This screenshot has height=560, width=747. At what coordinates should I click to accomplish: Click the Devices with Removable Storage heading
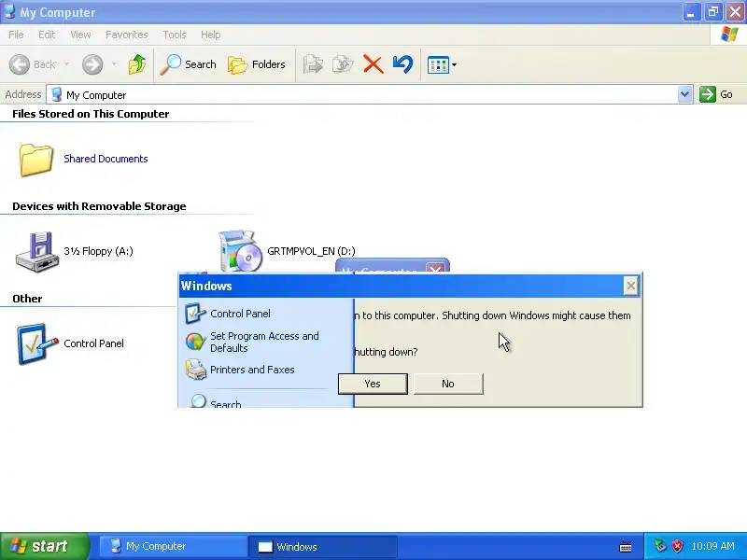99,206
